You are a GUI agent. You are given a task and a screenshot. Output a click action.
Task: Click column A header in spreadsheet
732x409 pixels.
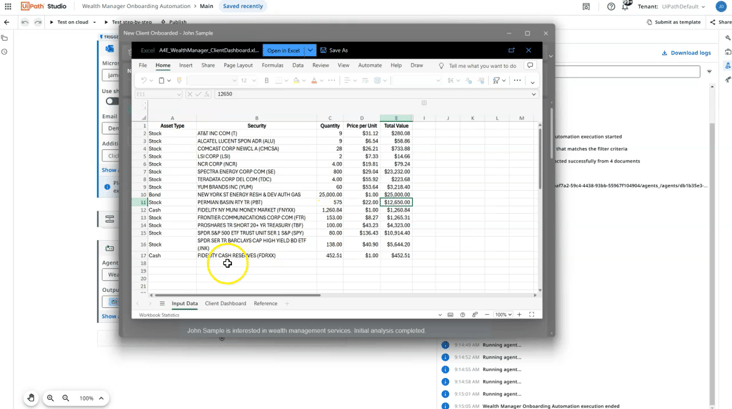[172, 118]
